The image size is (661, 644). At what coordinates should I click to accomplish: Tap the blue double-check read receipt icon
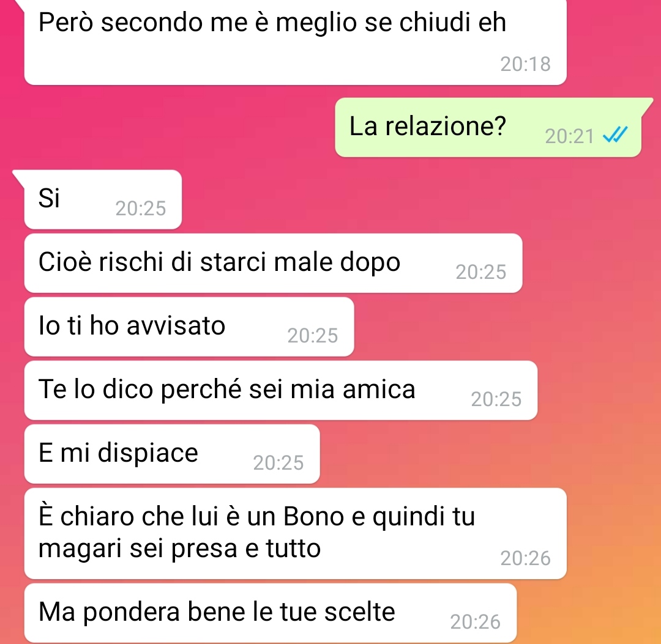(615, 135)
